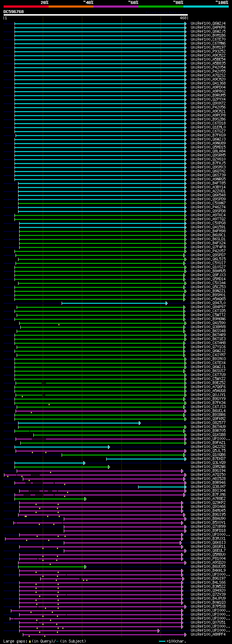232x644 pixels.
Task: Select the UniRef100_B7P5X8 label
Action: (208, 606)
